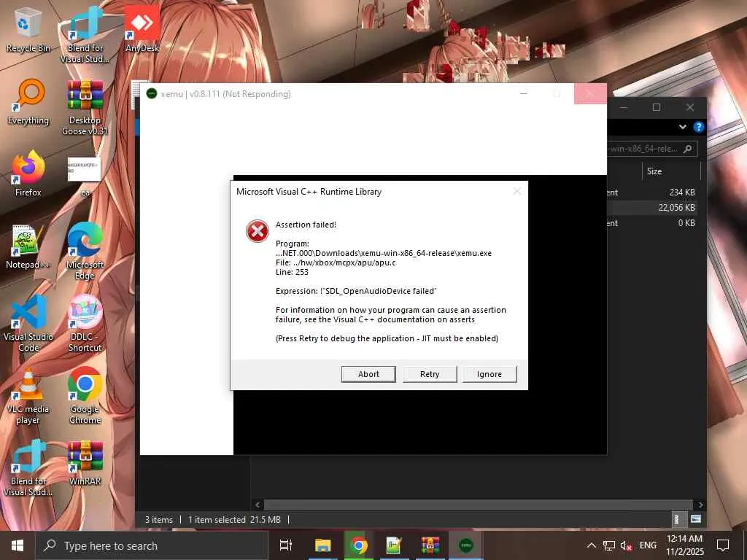
Task: Switch to xemu on the taskbar
Action: pyautogui.click(x=465, y=545)
